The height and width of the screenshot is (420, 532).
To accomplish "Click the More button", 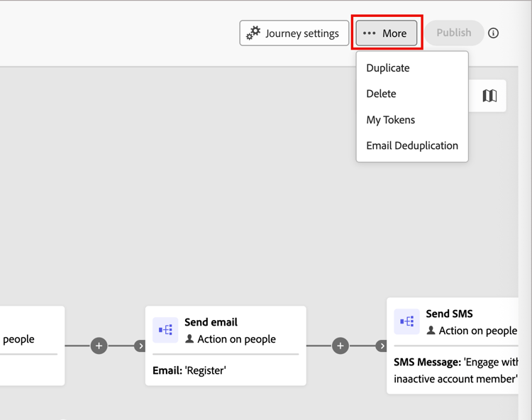I will pos(387,33).
